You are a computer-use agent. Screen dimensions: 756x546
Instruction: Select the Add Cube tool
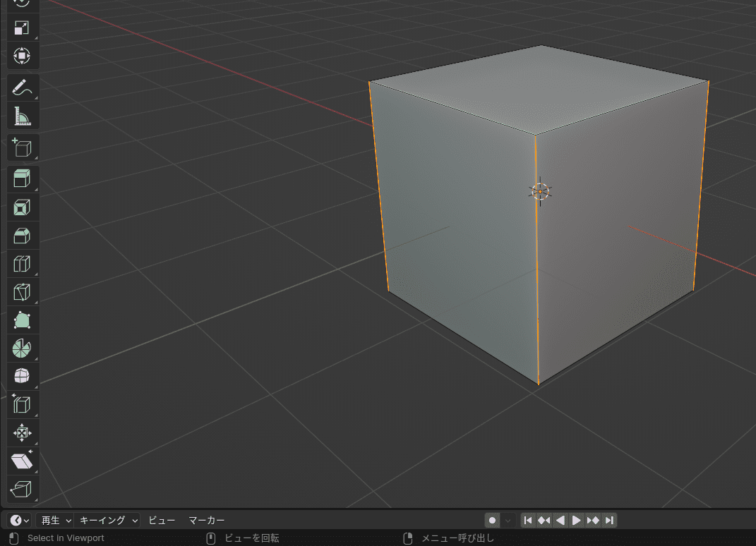pos(22,148)
